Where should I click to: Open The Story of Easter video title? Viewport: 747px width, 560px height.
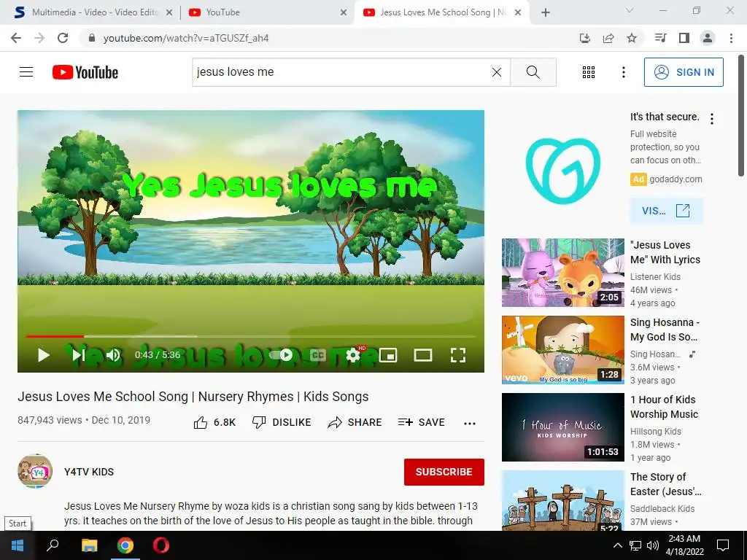click(x=665, y=484)
